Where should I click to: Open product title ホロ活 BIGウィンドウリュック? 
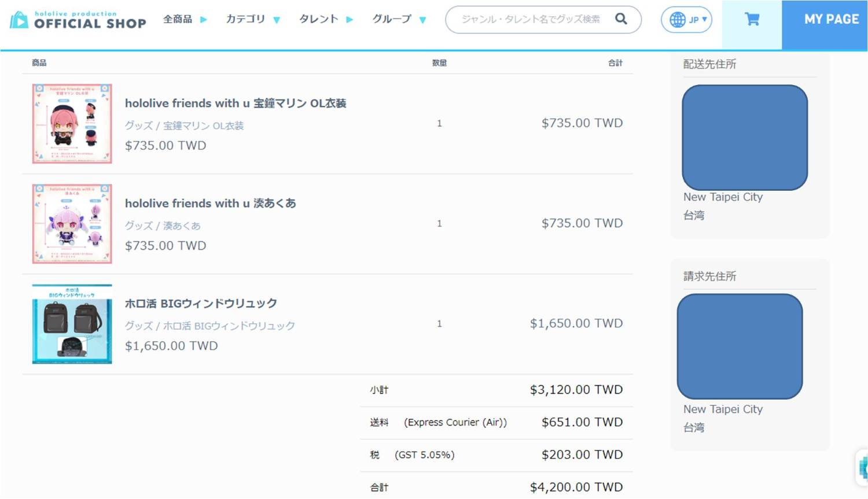pyautogui.click(x=201, y=304)
